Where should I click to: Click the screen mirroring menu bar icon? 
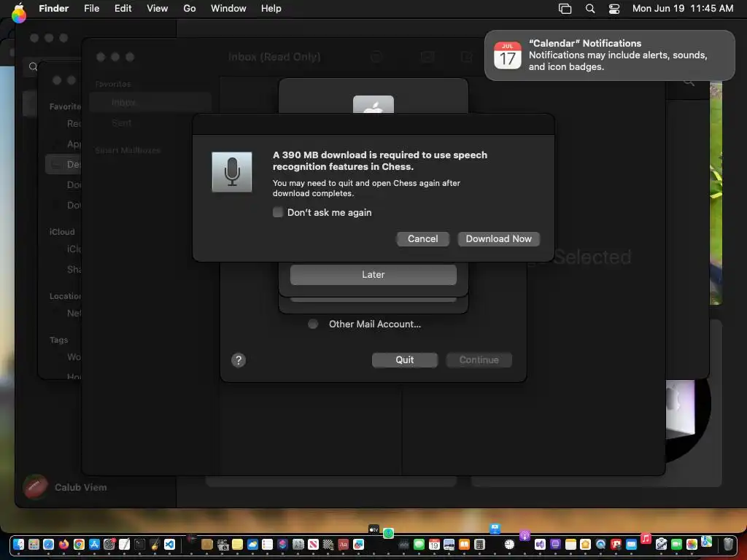565,9
